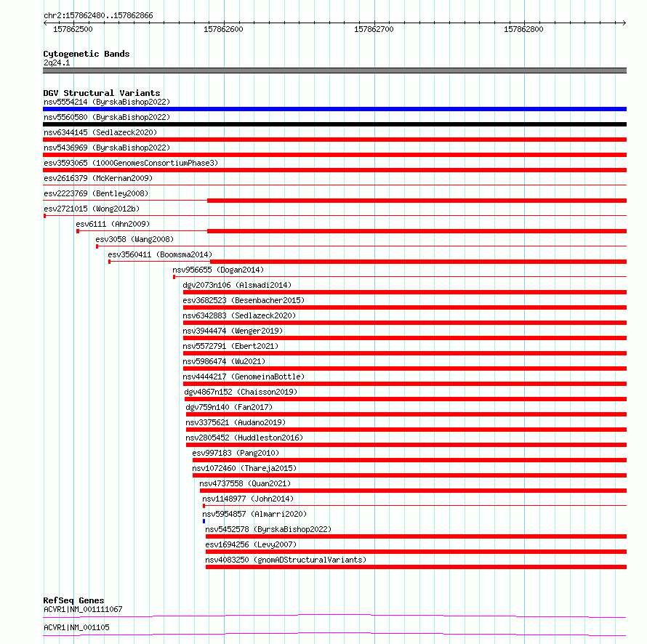Image resolution: width=647 pixels, height=644 pixels.
Task: Open the nsv6344145 (Sedlazeck2020) variant
Action: (x=100, y=132)
